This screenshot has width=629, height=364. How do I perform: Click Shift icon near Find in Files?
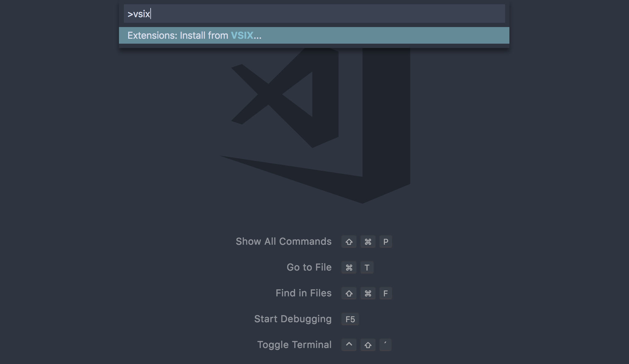tap(350, 293)
